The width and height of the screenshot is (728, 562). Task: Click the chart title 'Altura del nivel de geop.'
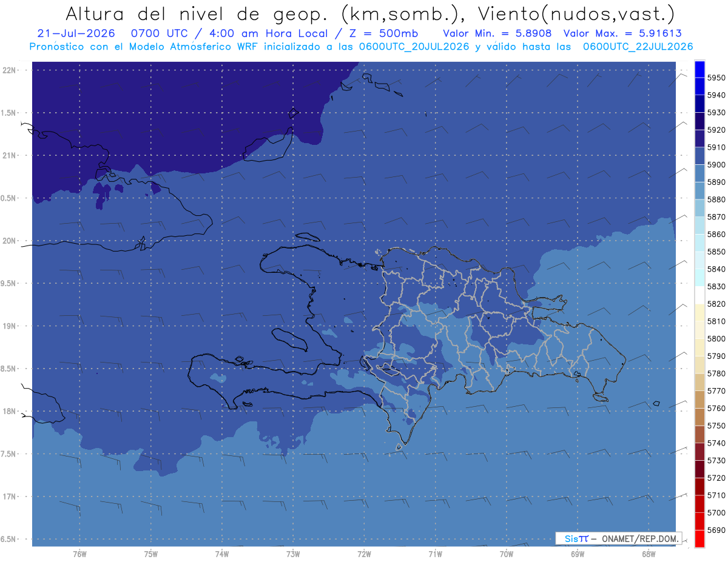click(198, 13)
